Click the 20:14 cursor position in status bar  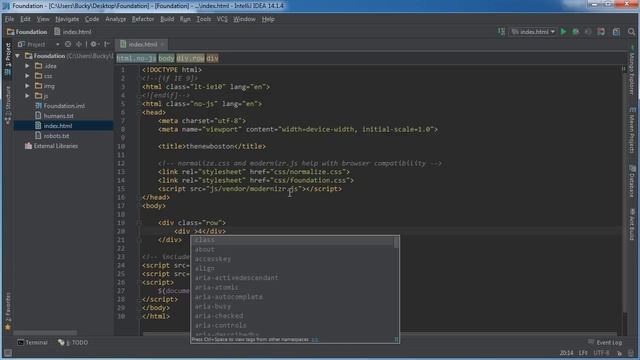(566, 353)
